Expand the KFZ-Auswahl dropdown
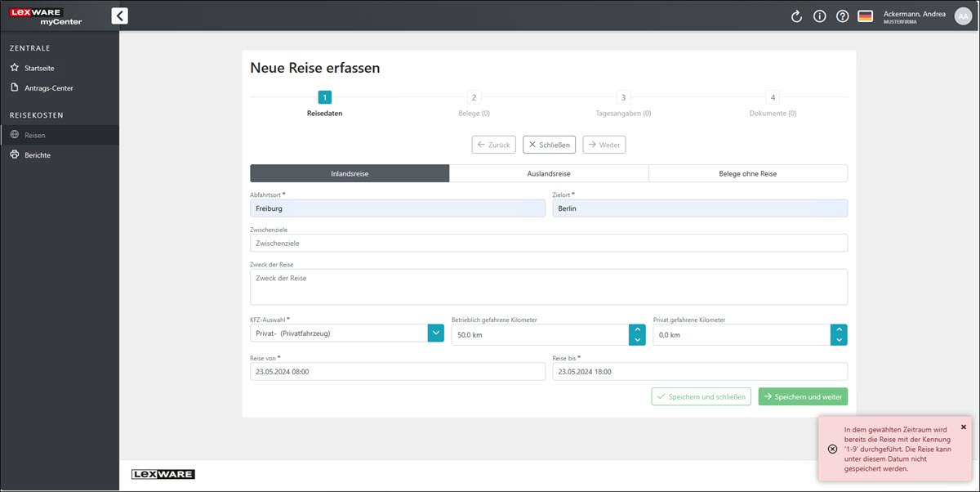The image size is (980, 492). [x=436, y=333]
